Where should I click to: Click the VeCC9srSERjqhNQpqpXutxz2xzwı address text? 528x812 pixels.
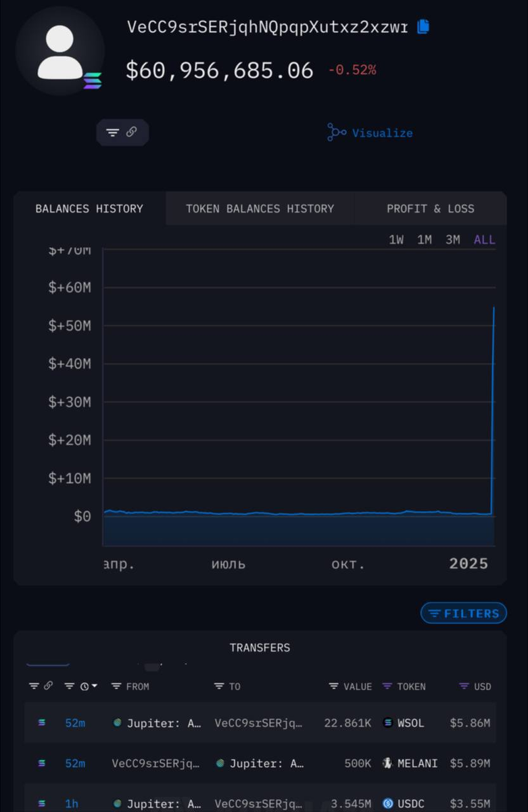268,27
